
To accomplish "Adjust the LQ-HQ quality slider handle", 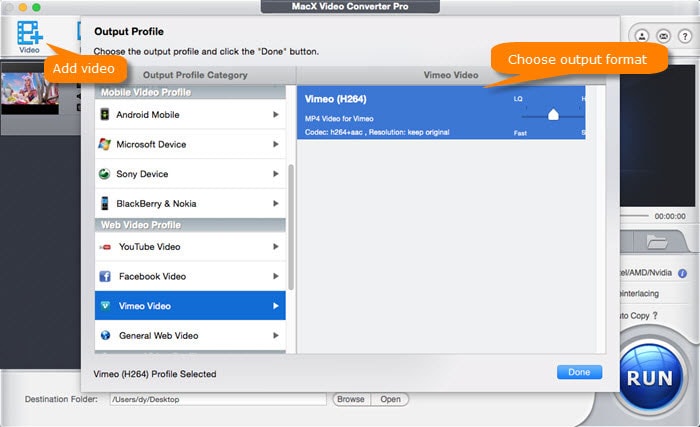I will pyautogui.click(x=553, y=115).
